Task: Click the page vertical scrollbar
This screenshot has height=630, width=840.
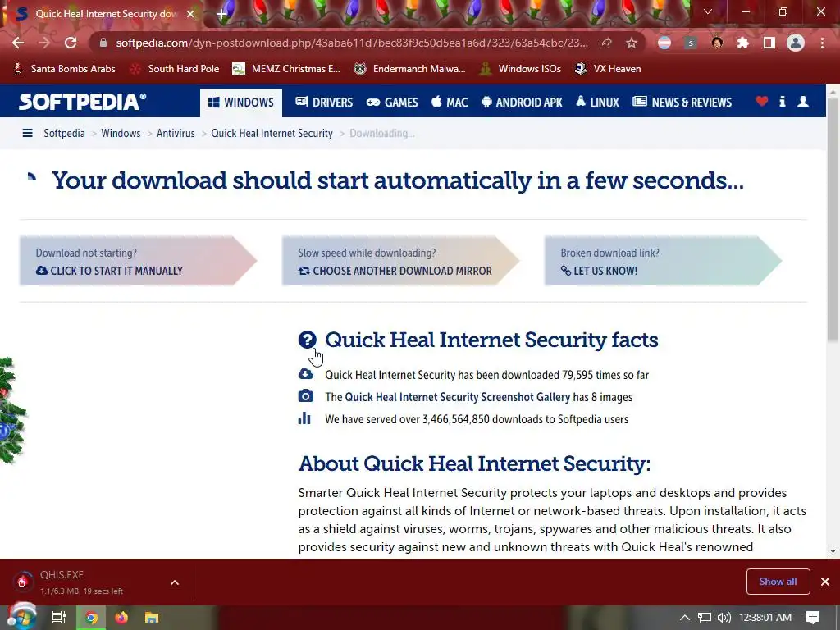Action: (x=833, y=220)
